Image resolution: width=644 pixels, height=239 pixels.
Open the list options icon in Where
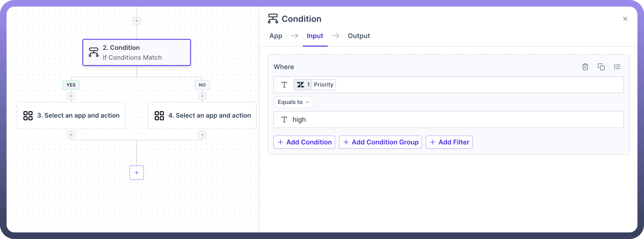click(x=617, y=67)
